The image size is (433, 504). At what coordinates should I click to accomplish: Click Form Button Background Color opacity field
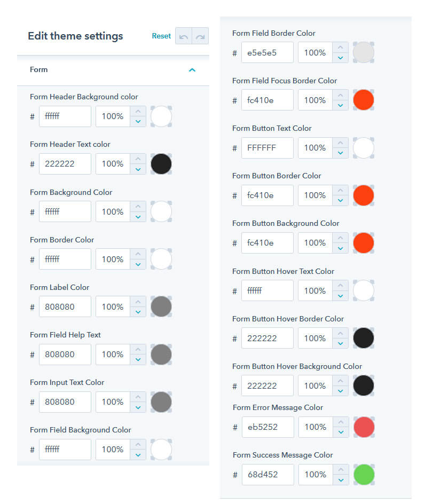coord(316,243)
